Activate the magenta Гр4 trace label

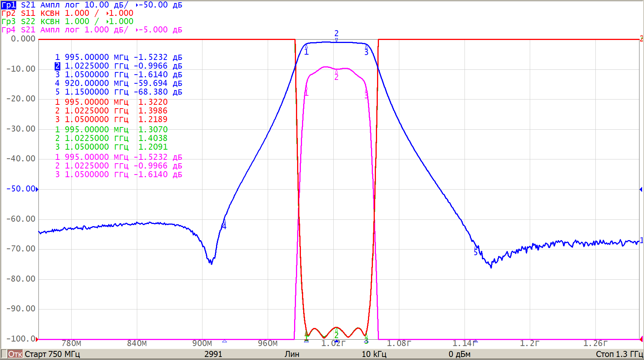[x=8, y=30]
